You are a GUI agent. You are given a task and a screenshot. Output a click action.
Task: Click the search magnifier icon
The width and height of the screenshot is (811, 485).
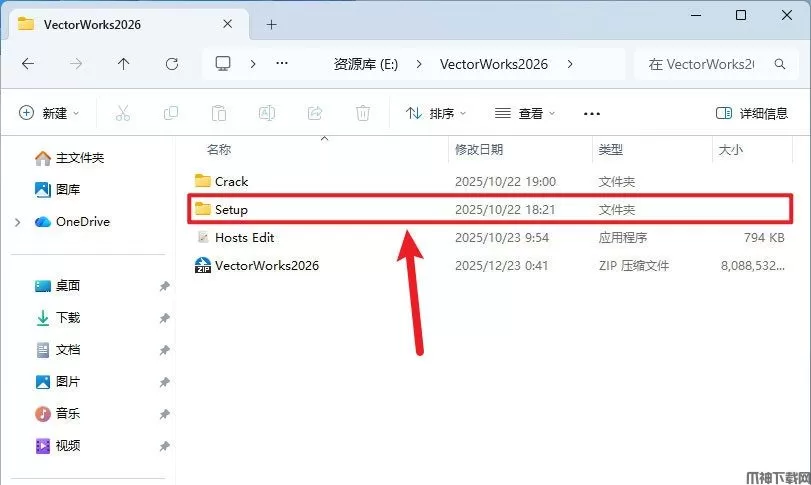click(x=780, y=64)
